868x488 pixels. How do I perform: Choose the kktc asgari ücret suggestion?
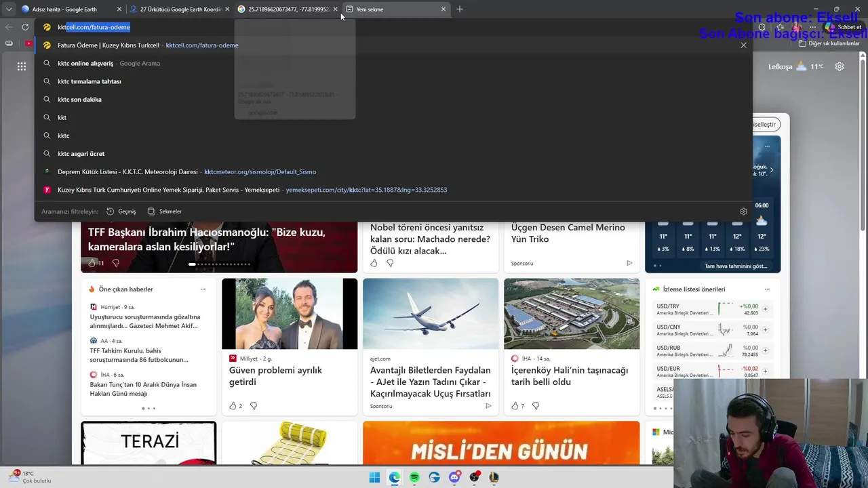pyautogui.click(x=393, y=154)
